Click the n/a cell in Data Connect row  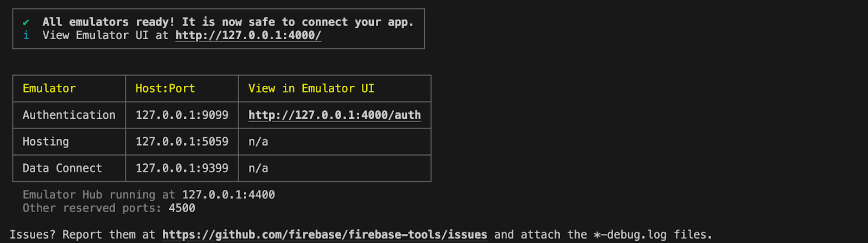(258, 168)
